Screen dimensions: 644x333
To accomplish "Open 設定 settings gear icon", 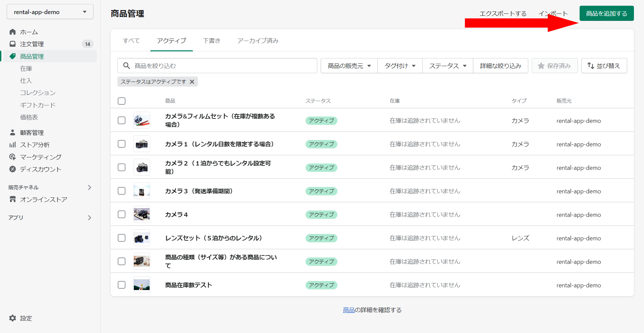I will click(13, 318).
